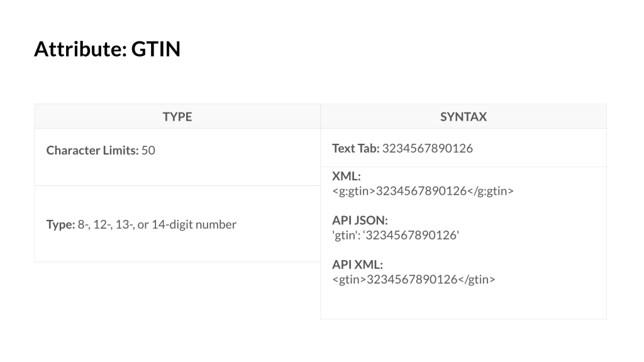The image size is (644, 362).
Task: Click the XML: label
Action: 347,176
